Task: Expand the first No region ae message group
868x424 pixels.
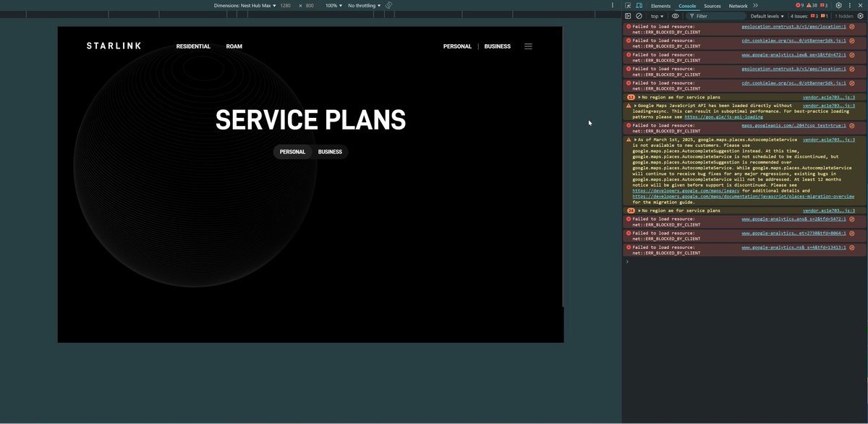Action: coord(639,97)
